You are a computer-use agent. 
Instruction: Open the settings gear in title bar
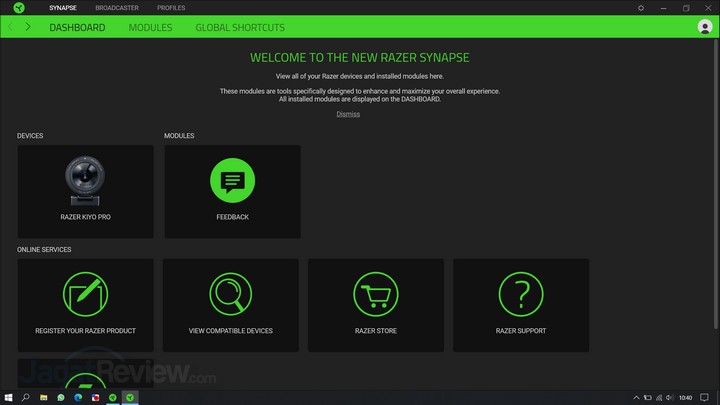pyautogui.click(x=641, y=8)
